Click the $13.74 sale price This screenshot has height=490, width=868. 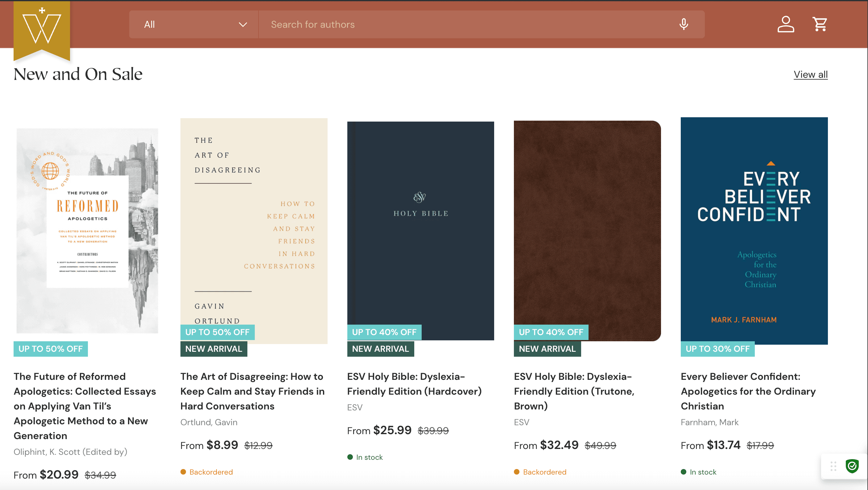tap(724, 445)
